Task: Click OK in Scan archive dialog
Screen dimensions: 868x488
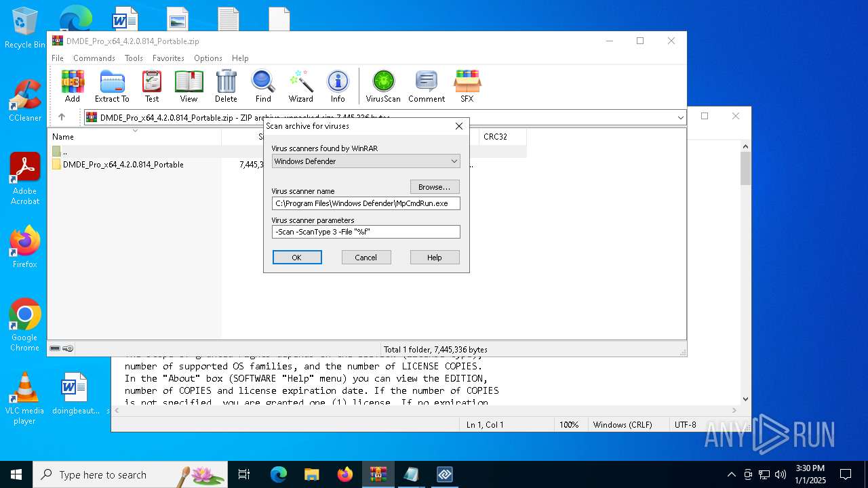Action: point(297,258)
